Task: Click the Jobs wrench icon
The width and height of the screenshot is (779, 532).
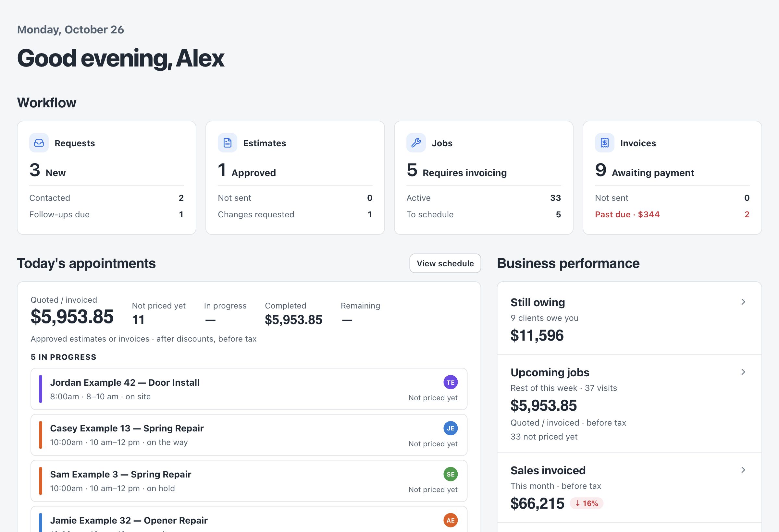Action: click(x=416, y=143)
